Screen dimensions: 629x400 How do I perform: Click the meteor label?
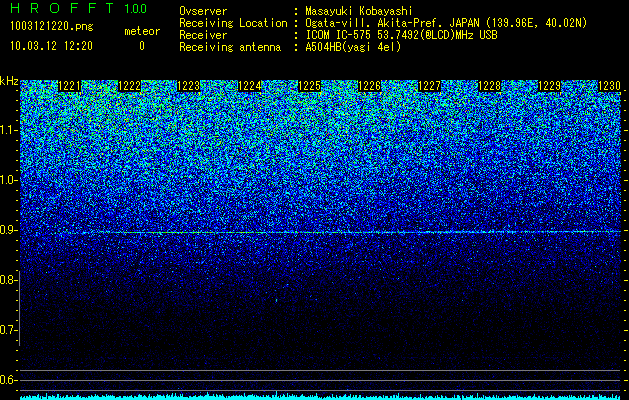(x=142, y=31)
